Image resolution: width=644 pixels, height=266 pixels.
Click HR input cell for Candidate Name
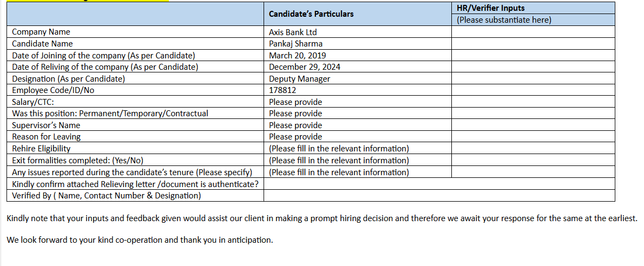[533, 44]
